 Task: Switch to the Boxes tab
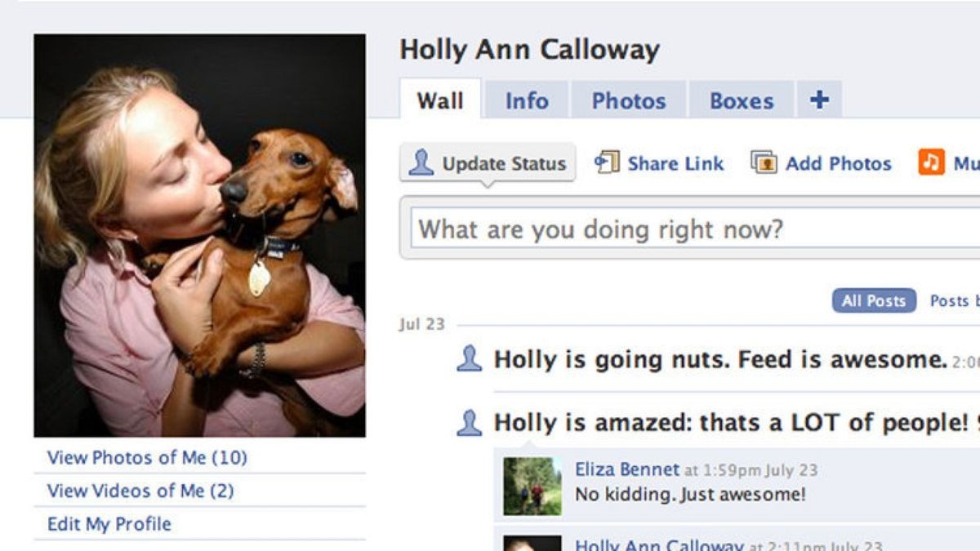(x=742, y=100)
